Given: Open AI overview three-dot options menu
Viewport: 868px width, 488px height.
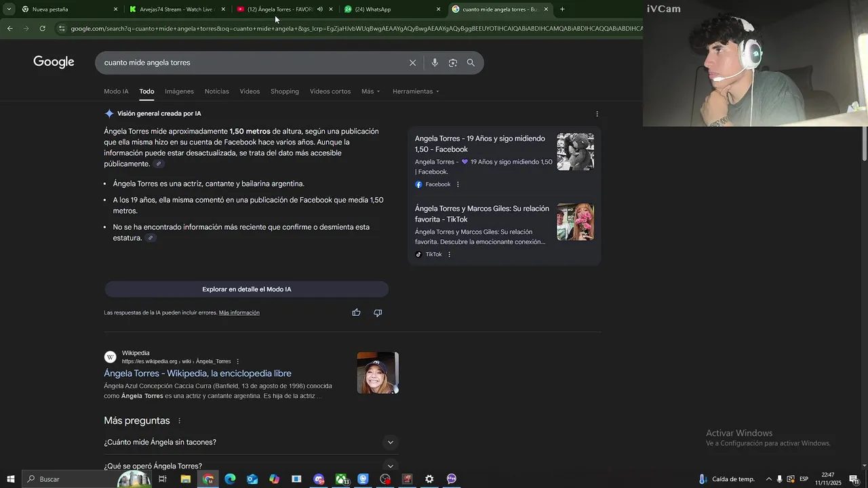Looking at the screenshot, I should coord(597,114).
